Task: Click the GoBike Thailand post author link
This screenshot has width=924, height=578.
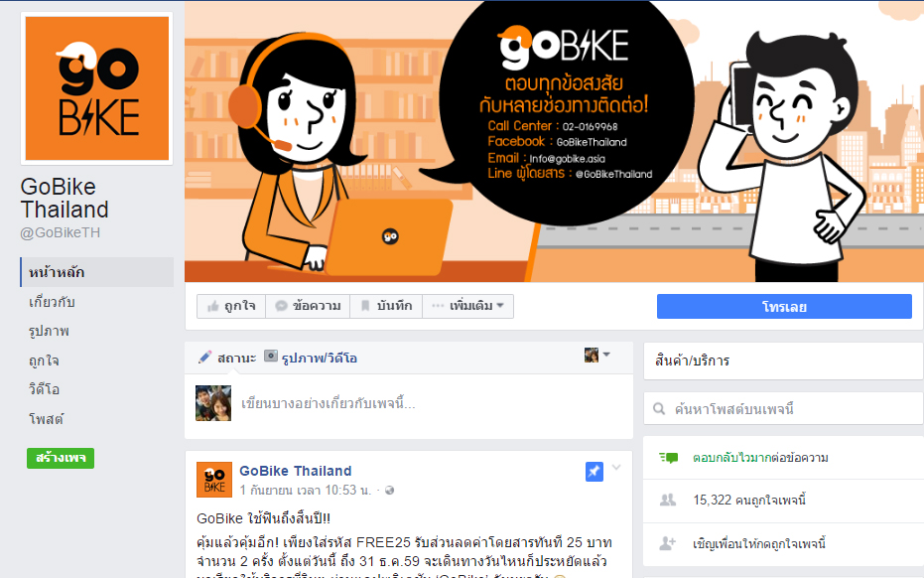Action: pos(295,471)
